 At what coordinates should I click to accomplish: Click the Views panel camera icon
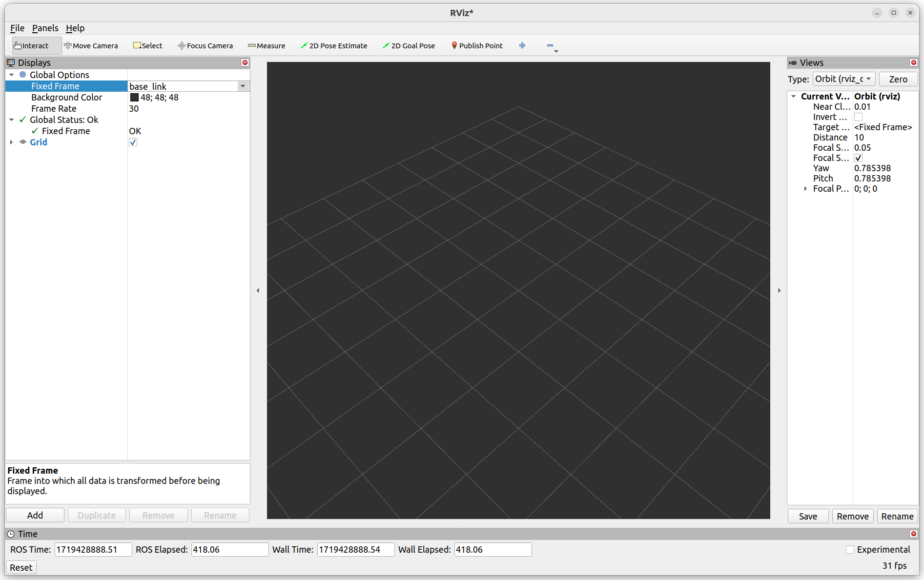click(x=793, y=62)
